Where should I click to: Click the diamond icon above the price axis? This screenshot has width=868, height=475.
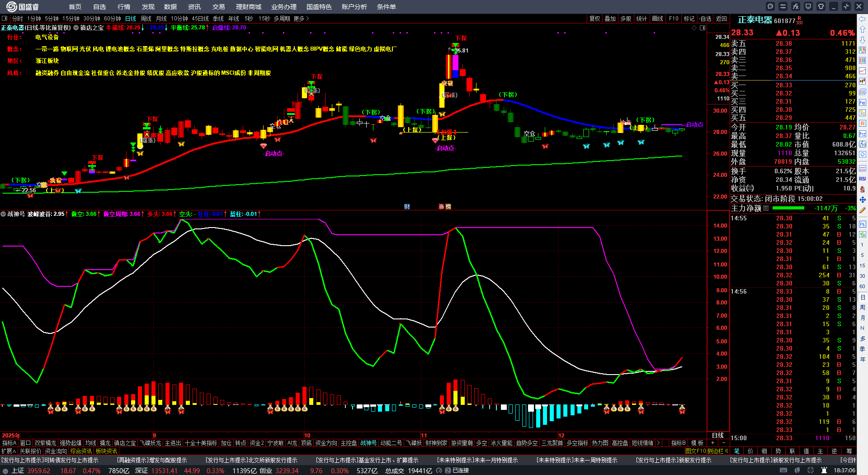pos(694,28)
